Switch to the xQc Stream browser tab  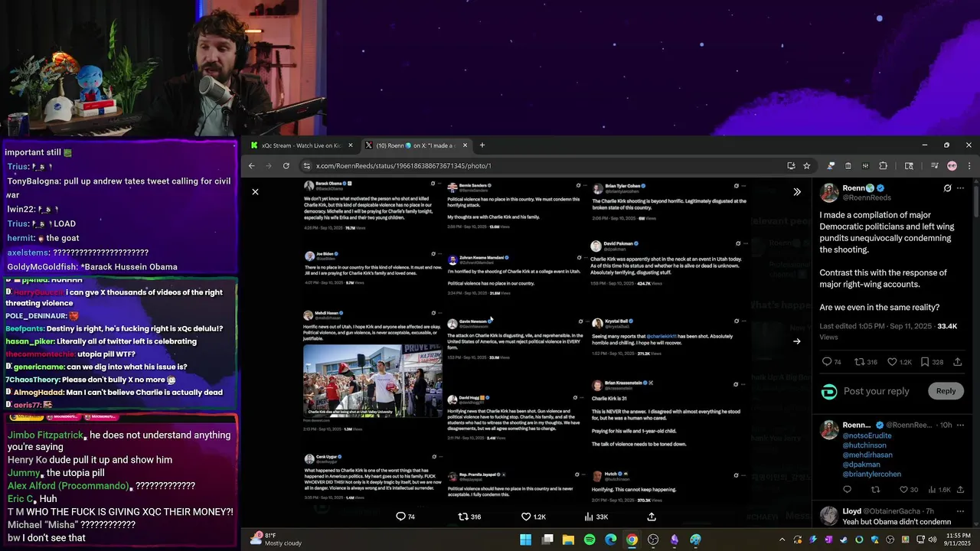tap(302, 145)
